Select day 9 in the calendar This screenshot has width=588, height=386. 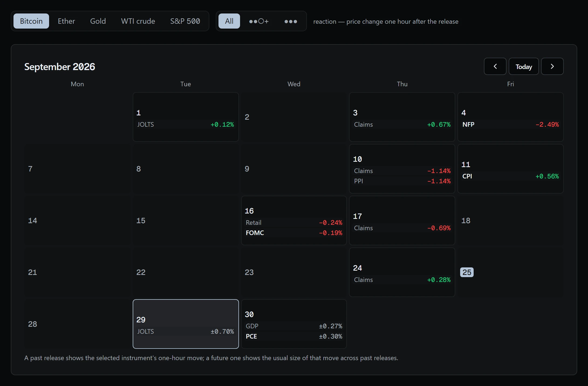click(x=294, y=169)
